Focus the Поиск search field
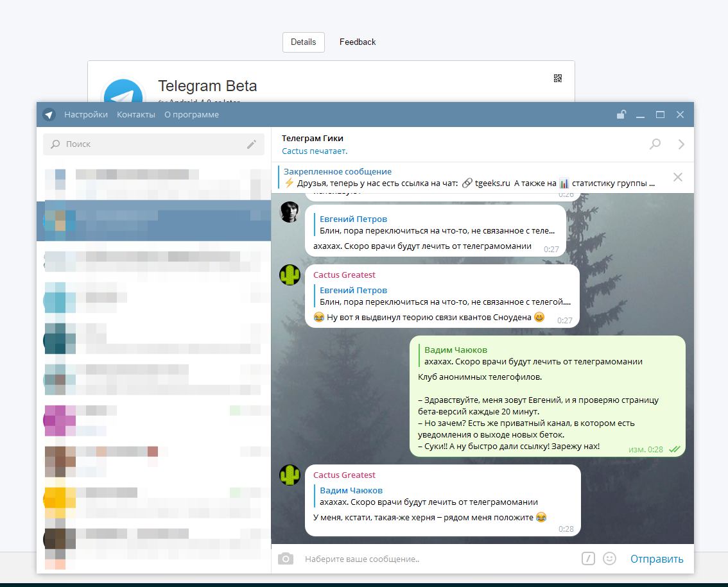The width and height of the screenshot is (728, 587). pyautogui.click(x=153, y=144)
